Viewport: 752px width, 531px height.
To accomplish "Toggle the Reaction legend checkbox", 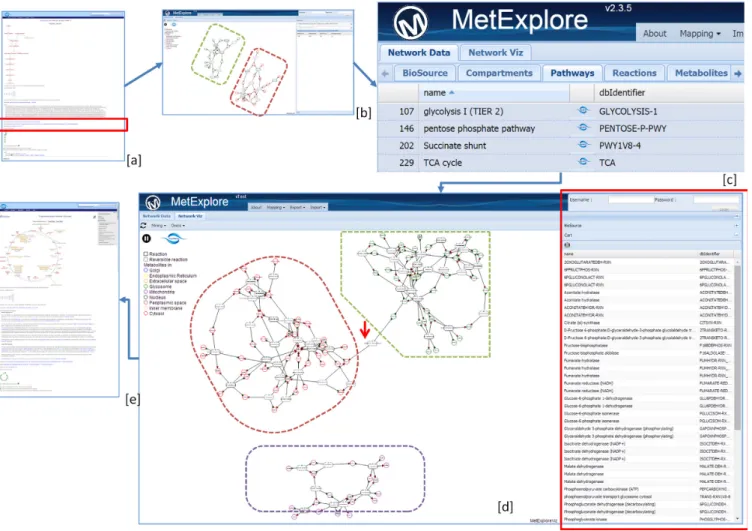I will [146, 254].
